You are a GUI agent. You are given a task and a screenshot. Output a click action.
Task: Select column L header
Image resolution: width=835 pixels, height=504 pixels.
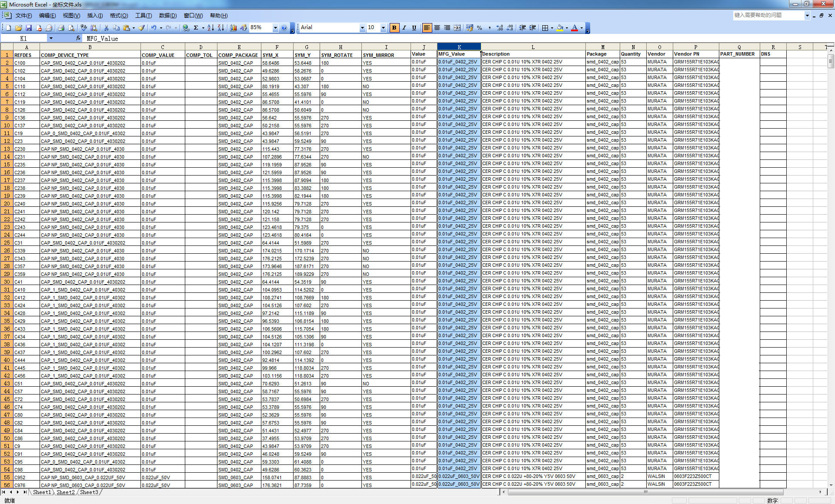533,47
